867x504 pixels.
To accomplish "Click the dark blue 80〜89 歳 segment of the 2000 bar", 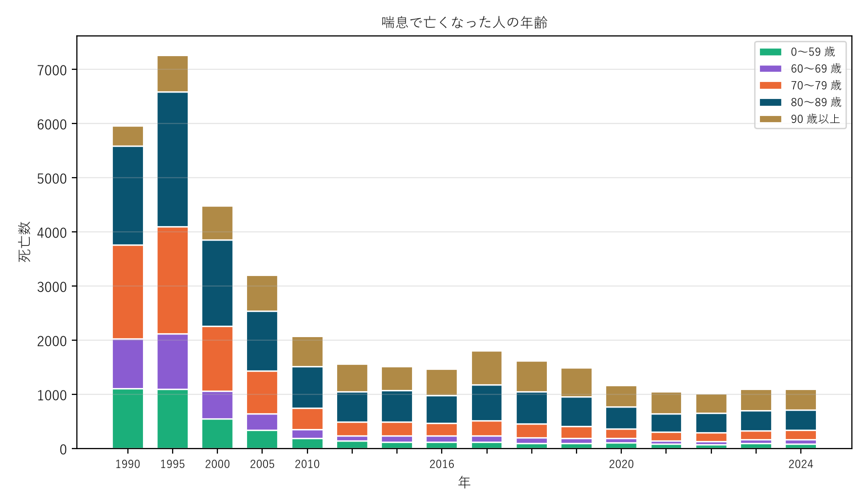I will coord(217,283).
